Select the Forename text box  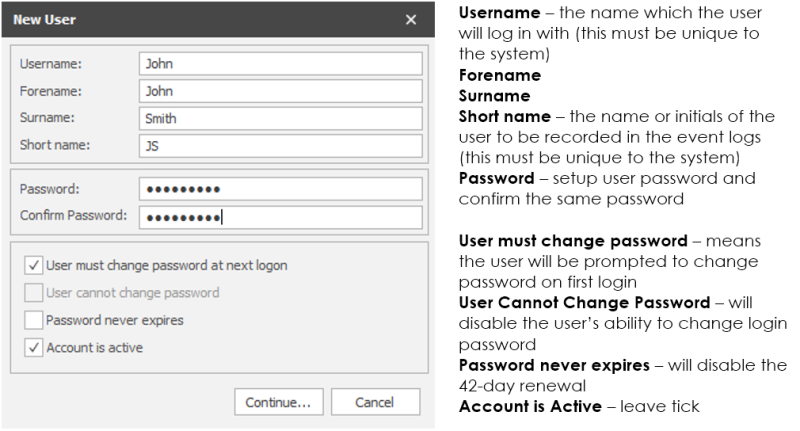280,91
